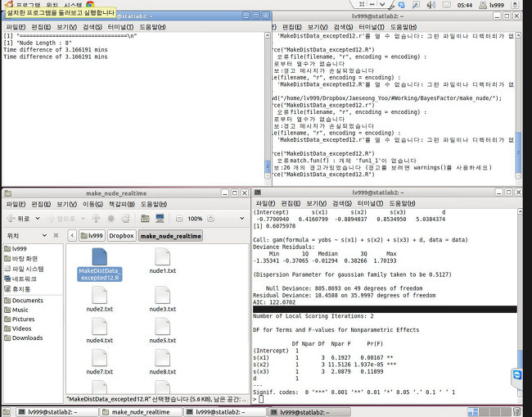This screenshot has height=417, width=532.
Task: Click the Chrome icon in top panel
Action: 90,4
